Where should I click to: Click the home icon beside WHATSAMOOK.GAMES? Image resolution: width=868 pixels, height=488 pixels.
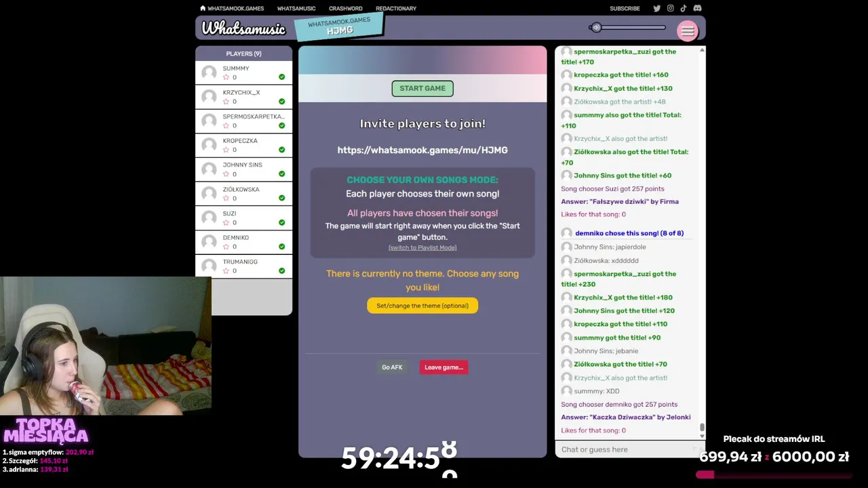[x=203, y=8]
